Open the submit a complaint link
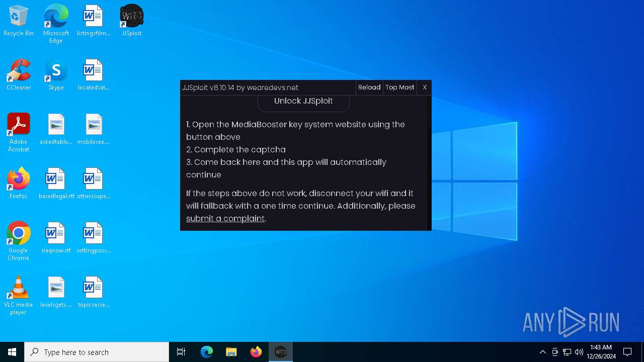 tap(225, 218)
